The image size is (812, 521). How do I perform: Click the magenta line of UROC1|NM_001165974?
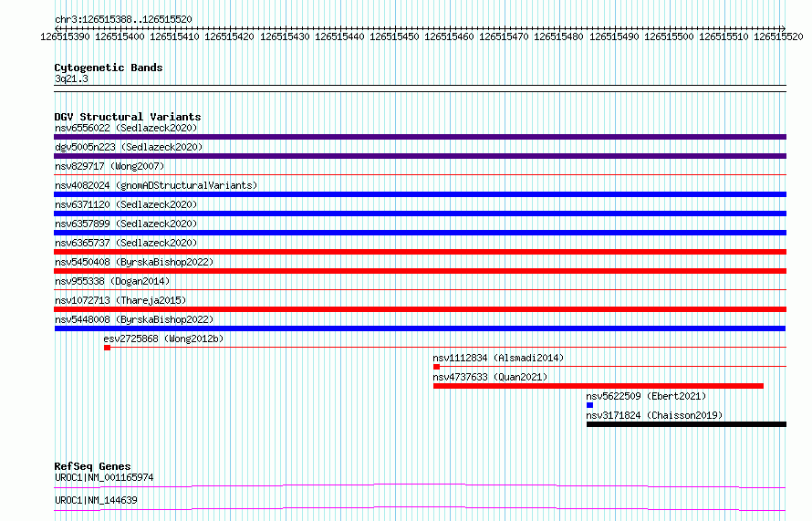[420, 485]
